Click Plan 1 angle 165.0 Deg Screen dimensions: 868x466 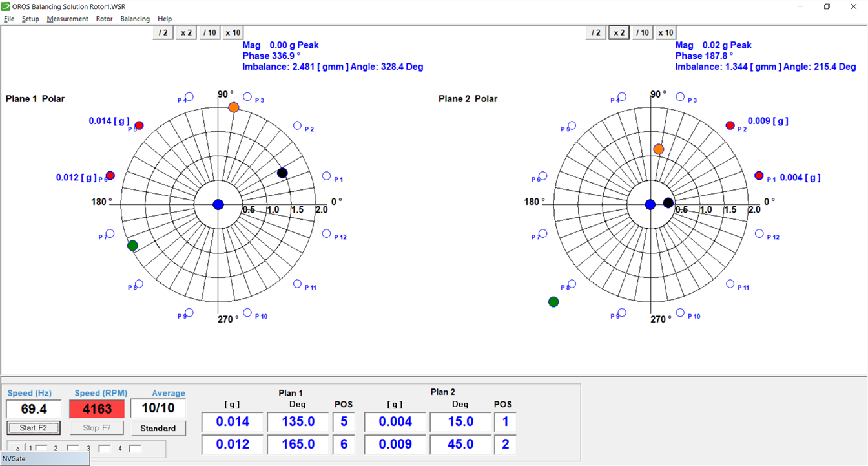(298, 445)
